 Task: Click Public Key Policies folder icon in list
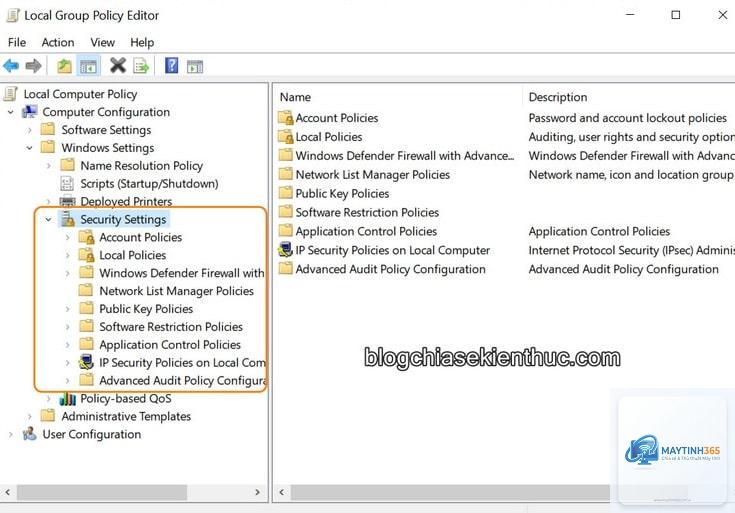285,193
